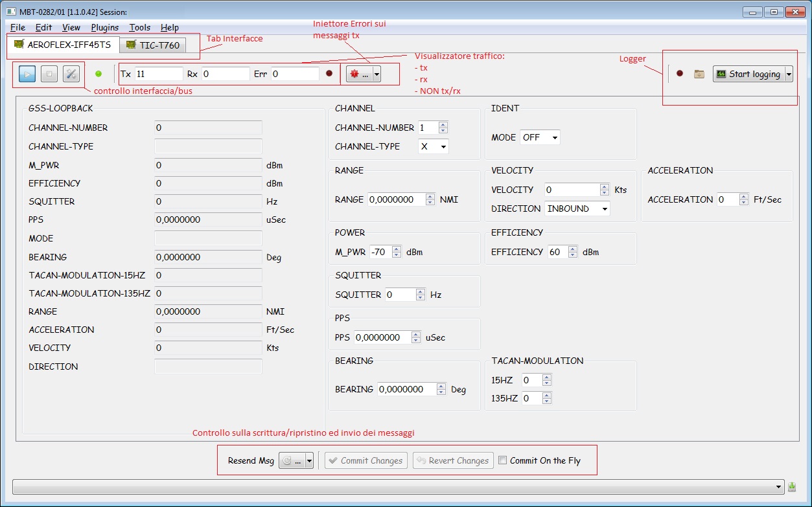Enable Commit On the Fly

[x=502, y=460]
